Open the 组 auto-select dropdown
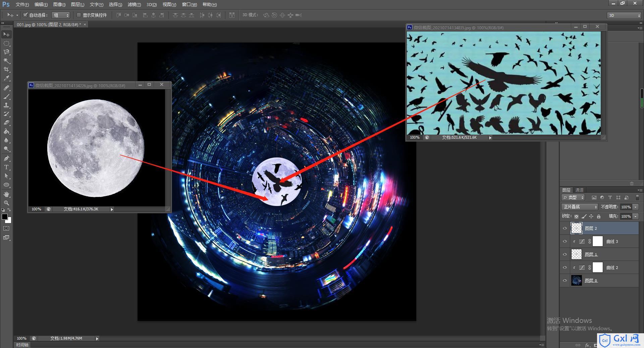Screen dimensions: 644x348 click(x=61, y=15)
